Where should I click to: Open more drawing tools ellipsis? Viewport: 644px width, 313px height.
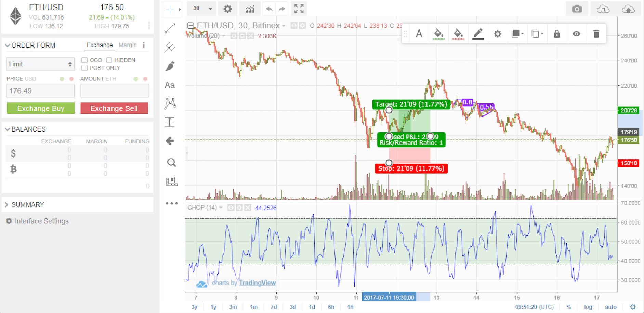pyautogui.click(x=172, y=203)
